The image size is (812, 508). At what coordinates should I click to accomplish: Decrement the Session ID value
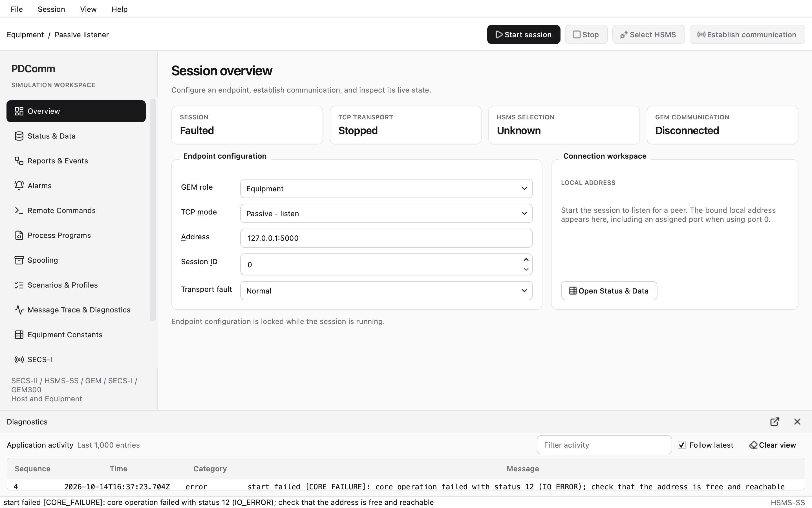tap(526, 270)
